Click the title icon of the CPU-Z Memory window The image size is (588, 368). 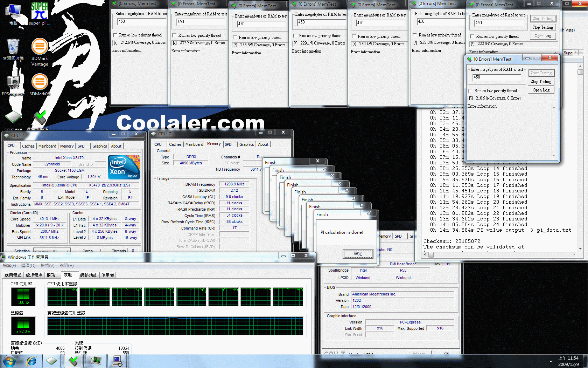(x=153, y=134)
